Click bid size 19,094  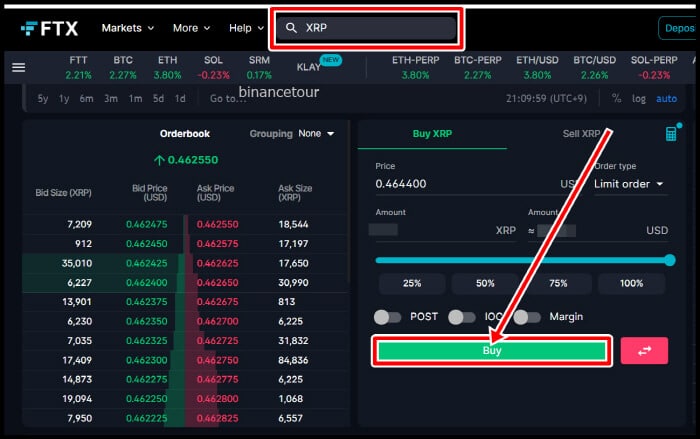77,399
